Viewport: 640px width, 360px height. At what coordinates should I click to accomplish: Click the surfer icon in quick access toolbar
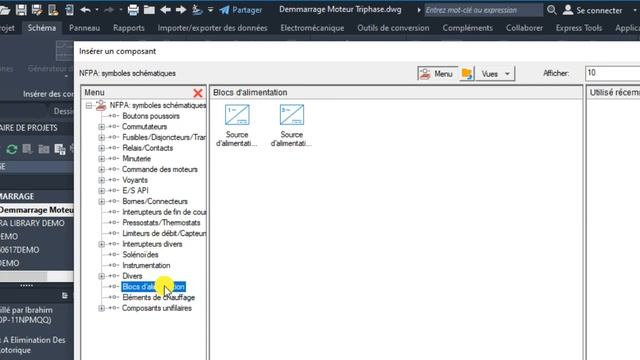pos(197,9)
